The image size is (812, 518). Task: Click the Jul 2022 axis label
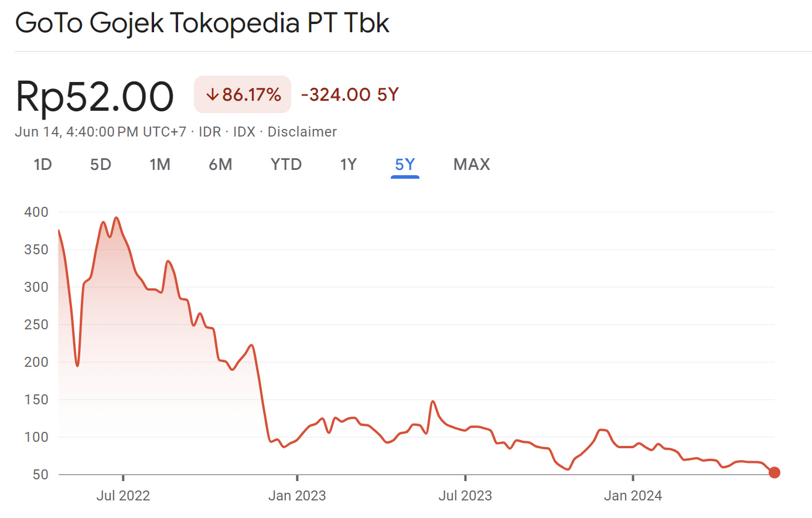click(123, 496)
